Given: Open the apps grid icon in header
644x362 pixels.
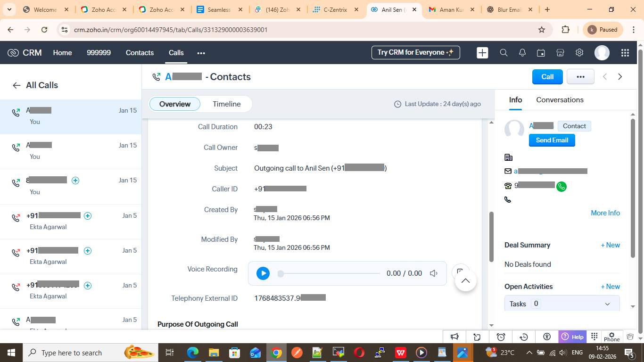Looking at the screenshot, I should click(x=625, y=53).
